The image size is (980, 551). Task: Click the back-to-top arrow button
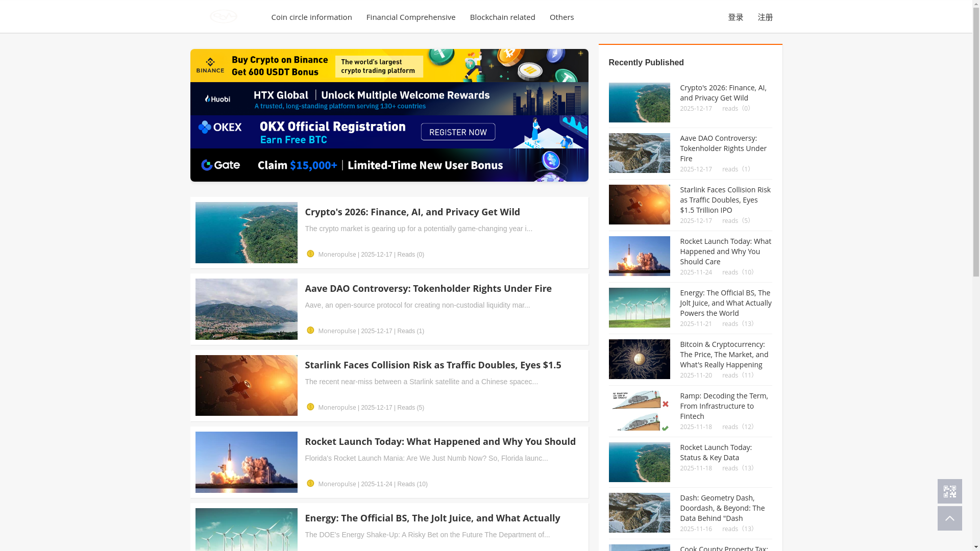pos(949,518)
